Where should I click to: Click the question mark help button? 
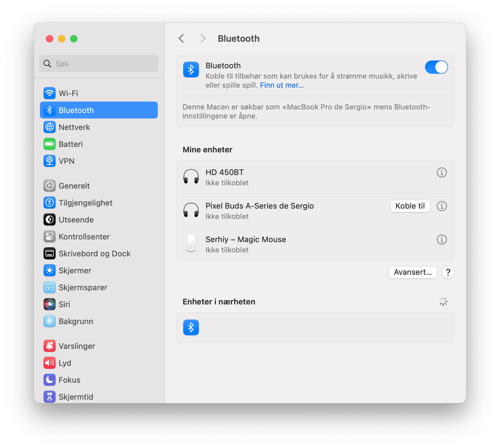point(448,272)
